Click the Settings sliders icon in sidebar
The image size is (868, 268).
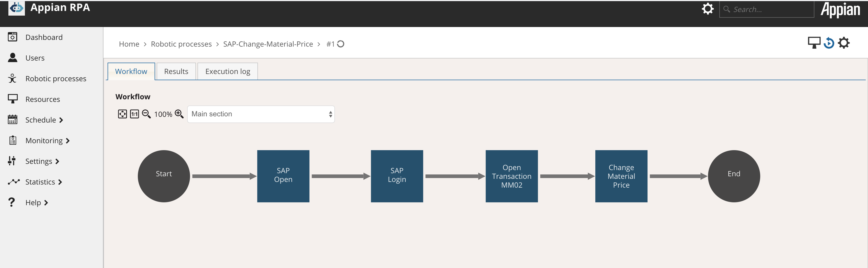tap(12, 161)
